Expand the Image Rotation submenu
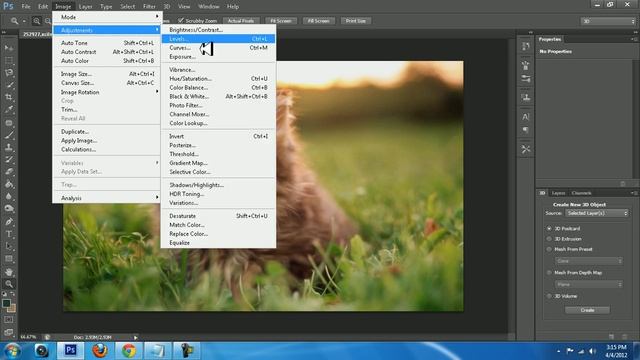The height and width of the screenshot is (360, 640). 107,92
